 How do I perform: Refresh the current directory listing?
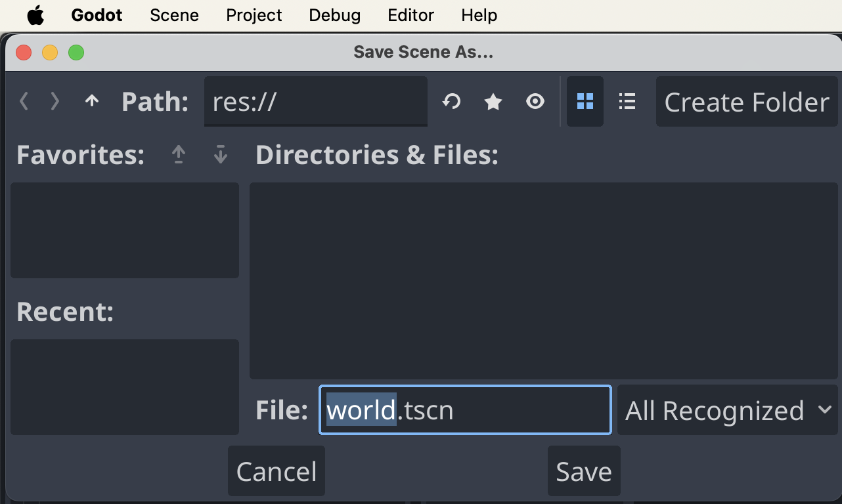(451, 101)
